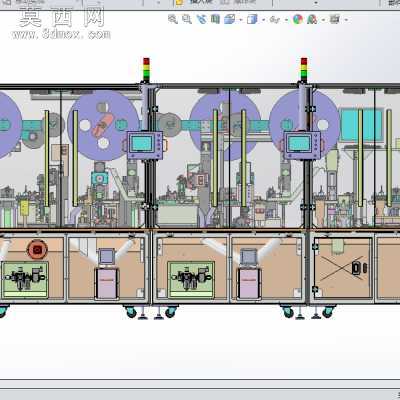Expand the Hide/Show Items dropdown arrow
Image resolution: width=400 pixels, height=400 pixels.
[286, 20]
